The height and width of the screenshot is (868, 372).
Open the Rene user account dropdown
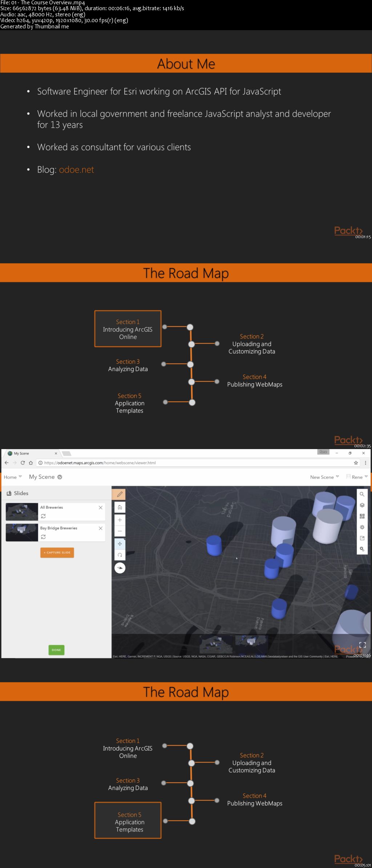tap(357, 477)
